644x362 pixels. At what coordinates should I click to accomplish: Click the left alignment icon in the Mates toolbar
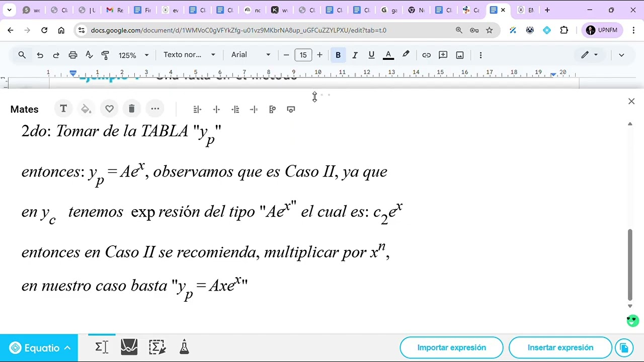(x=197, y=109)
